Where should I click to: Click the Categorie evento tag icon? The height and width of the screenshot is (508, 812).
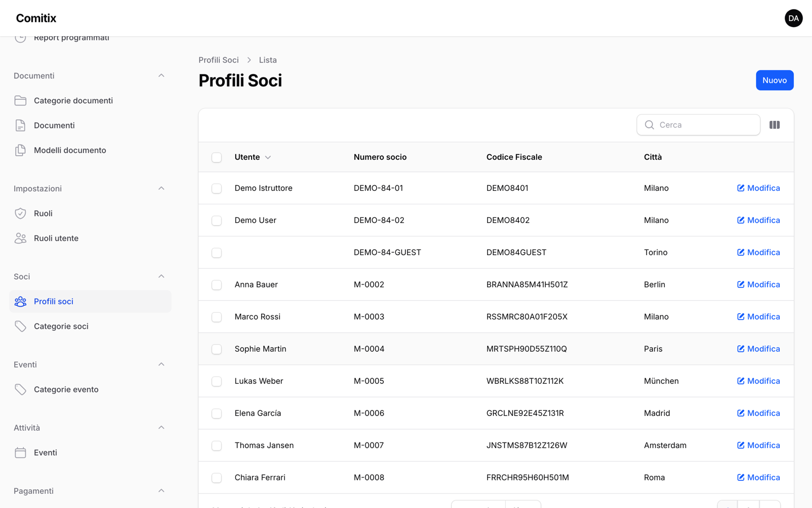pyautogui.click(x=20, y=389)
